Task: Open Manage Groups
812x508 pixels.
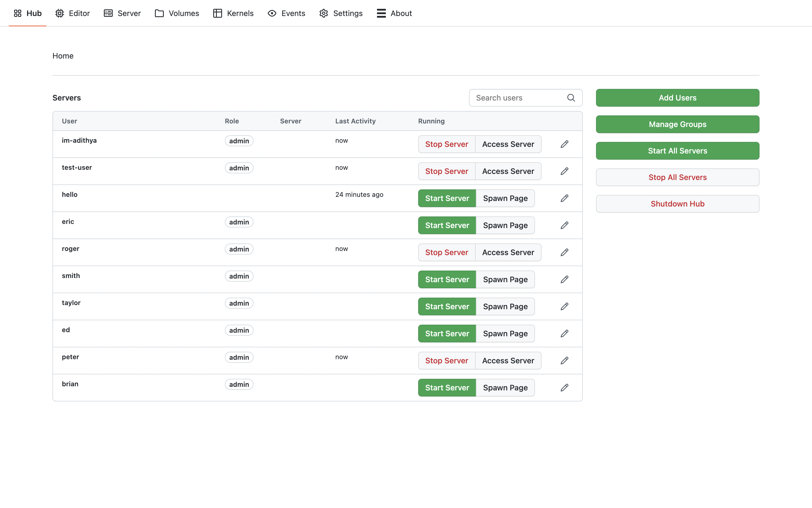Action: click(677, 124)
